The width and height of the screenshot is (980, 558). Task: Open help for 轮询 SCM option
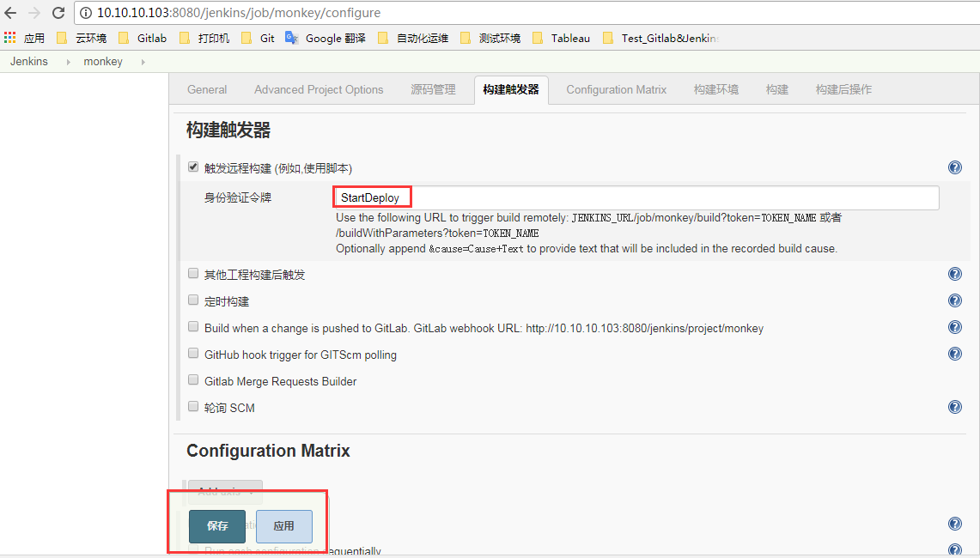point(954,407)
